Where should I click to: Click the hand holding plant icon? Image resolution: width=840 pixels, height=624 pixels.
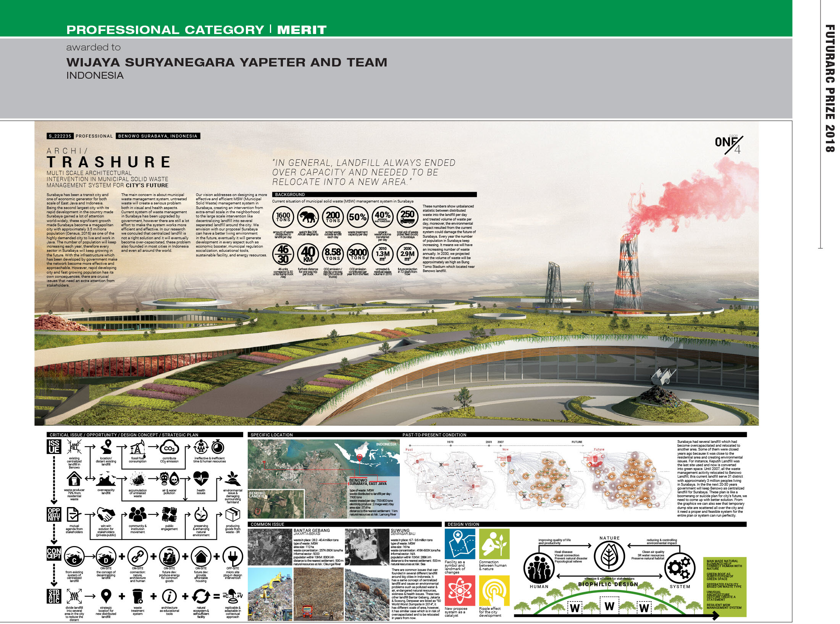[x=233, y=479]
